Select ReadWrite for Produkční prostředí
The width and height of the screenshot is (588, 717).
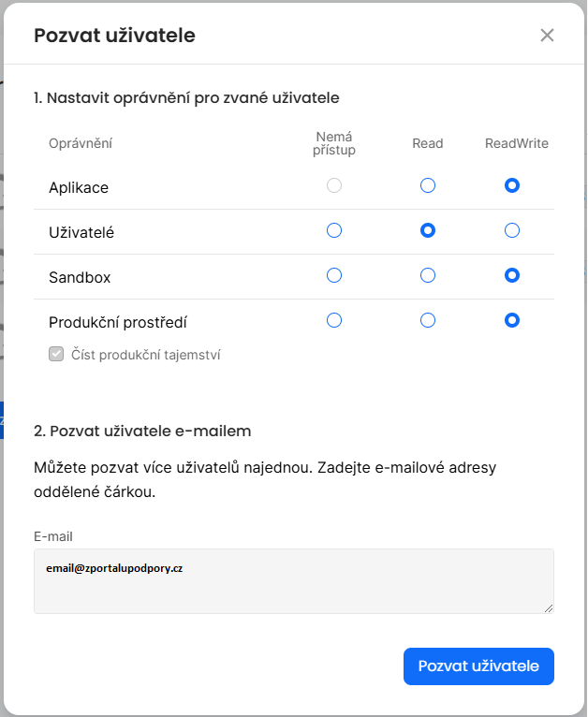click(512, 320)
